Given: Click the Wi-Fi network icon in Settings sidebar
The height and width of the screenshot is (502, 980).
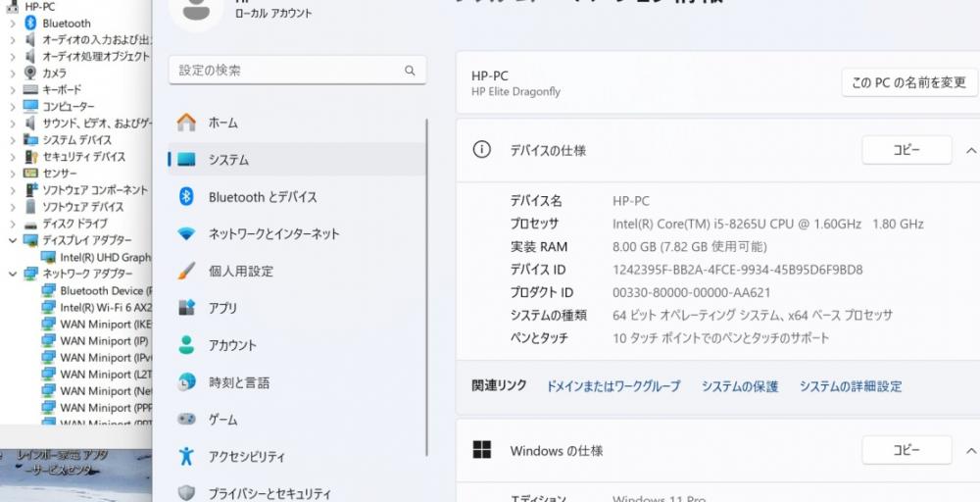Looking at the screenshot, I should [x=186, y=234].
